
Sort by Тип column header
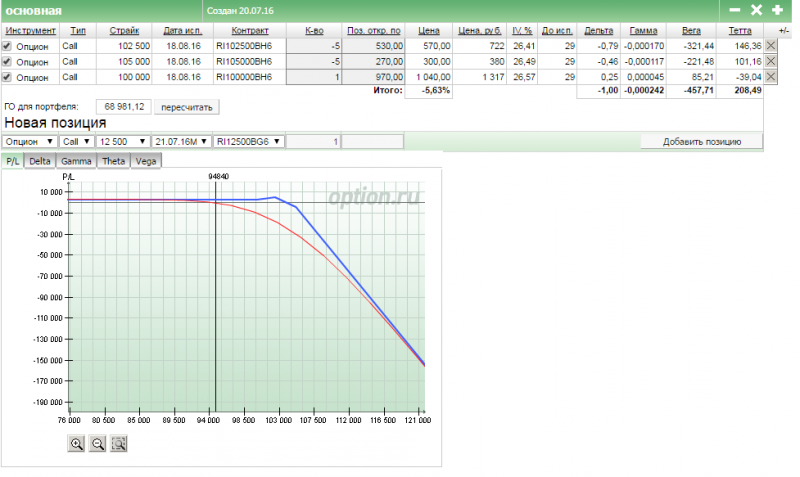coord(78,31)
